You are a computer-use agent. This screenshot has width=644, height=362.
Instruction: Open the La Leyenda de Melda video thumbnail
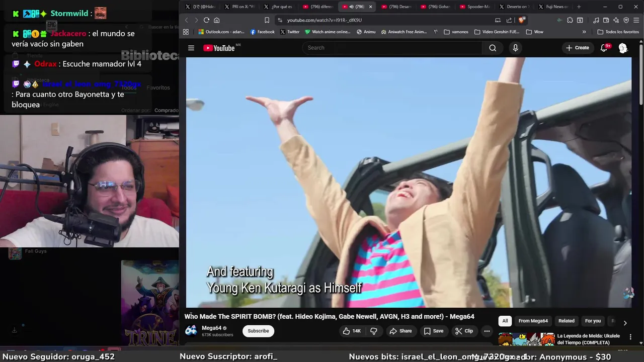pyautogui.click(x=526, y=339)
